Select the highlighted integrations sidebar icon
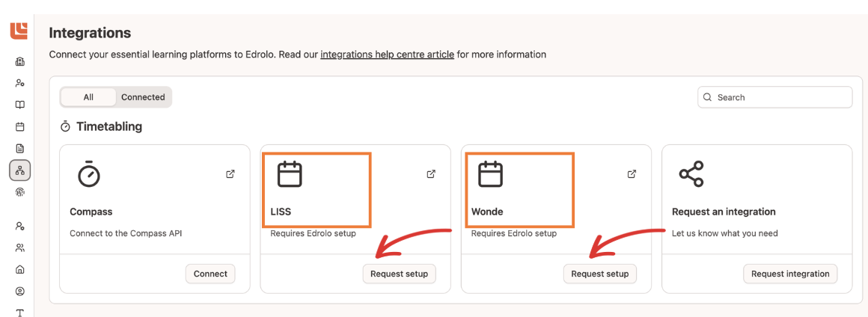This screenshot has height=317, width=868. click(x=20, y=170)
